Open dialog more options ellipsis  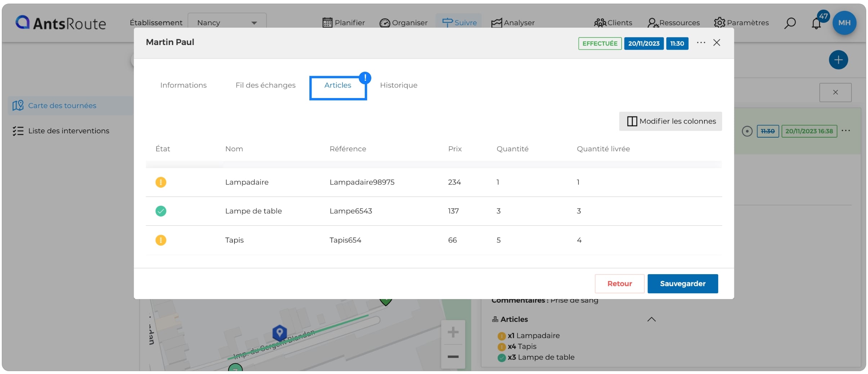pyautogui.click(x=701, y=43)
